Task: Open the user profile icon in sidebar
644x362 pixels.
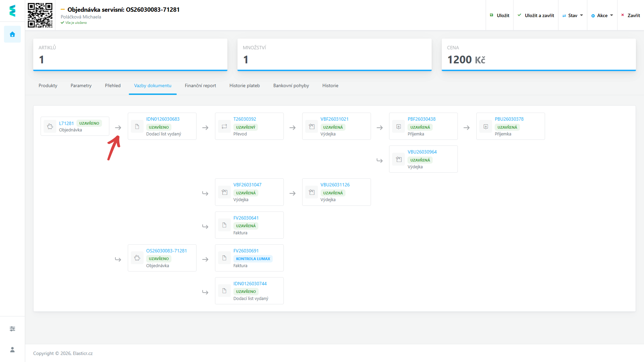Action: (x=12, y=350)
